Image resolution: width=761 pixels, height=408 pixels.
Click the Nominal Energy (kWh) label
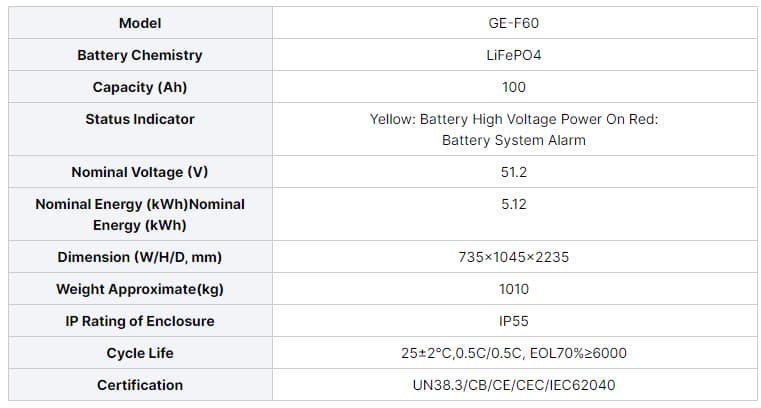[140, 214]
